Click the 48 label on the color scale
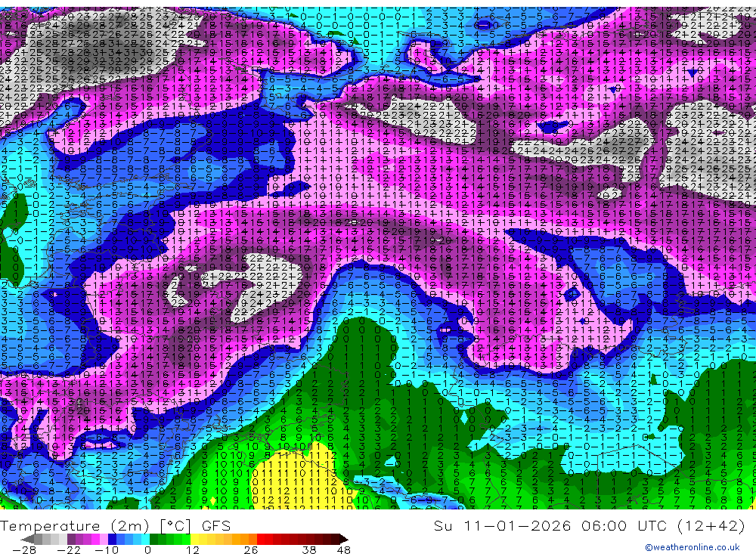This screenshot has height=554, width=756. point(344,550)
